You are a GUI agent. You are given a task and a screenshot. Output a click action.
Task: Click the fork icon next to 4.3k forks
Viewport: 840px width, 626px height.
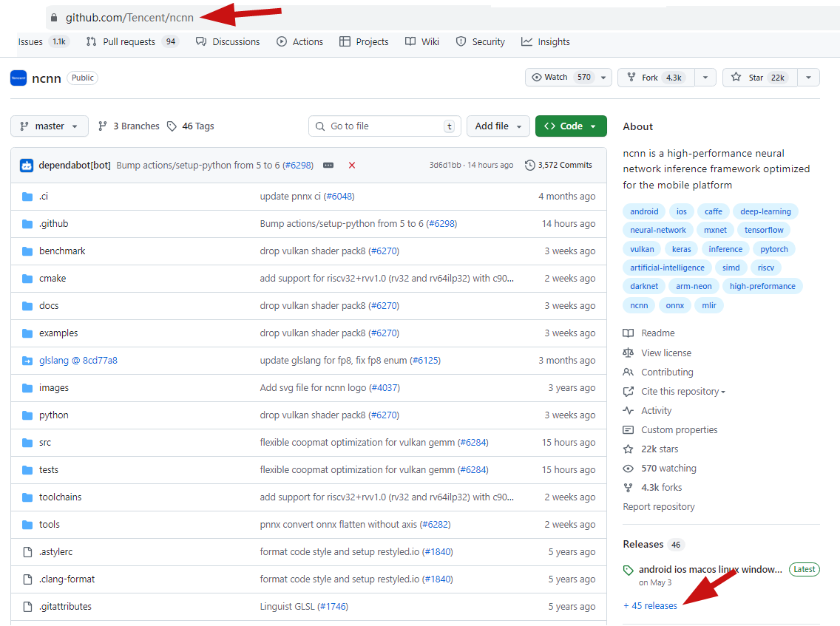coord(629,488)
